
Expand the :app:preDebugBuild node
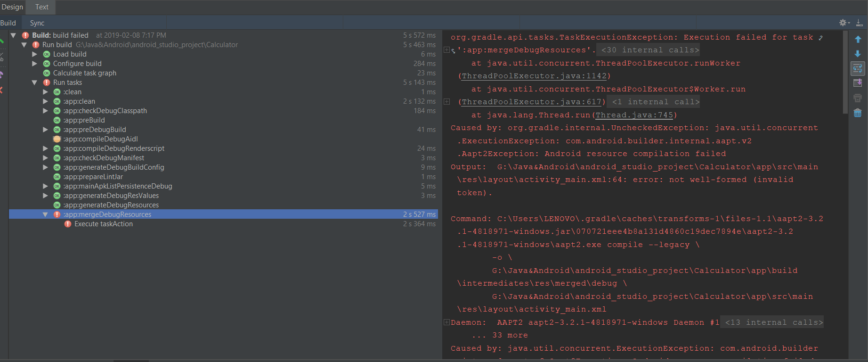(45, 130)
